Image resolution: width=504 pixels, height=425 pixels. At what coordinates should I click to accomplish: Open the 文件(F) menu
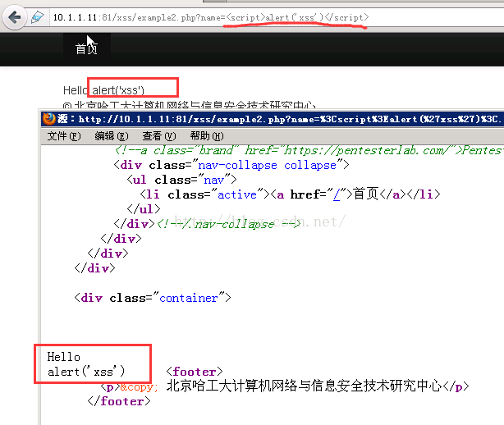(x=64, y=136)
